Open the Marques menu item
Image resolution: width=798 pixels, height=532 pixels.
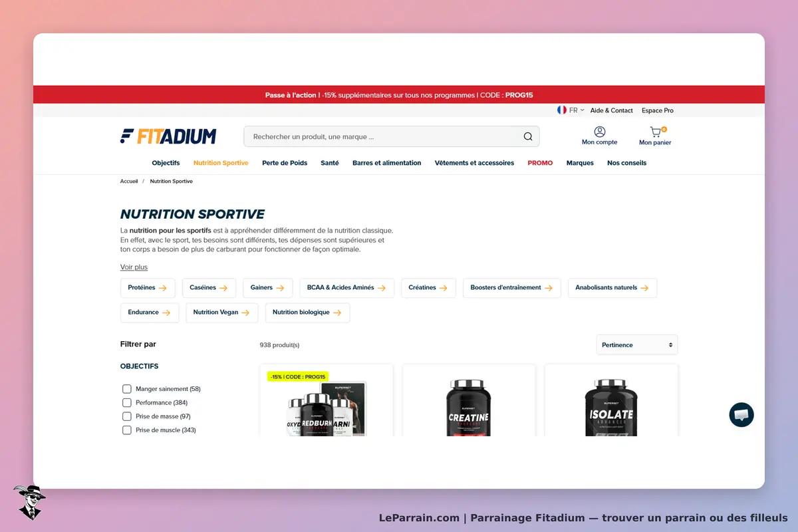point(580,163)
